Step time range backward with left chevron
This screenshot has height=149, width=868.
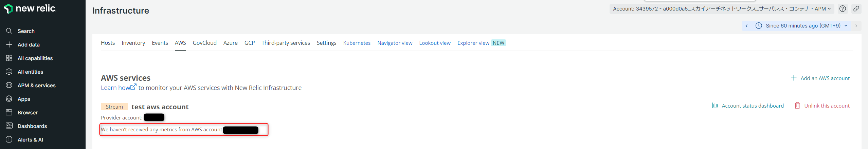(x=746, y=26)
